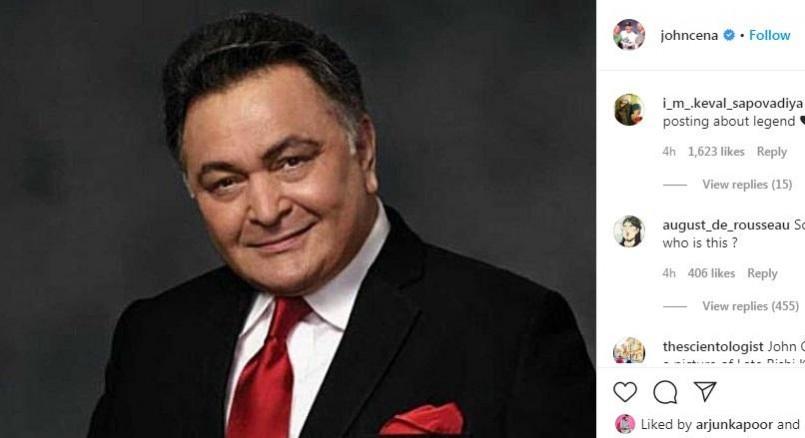Open i_m_.keval_sapovadiya profile picture
The width and height of the screenshot is (805, 438).
coord(629,110)
